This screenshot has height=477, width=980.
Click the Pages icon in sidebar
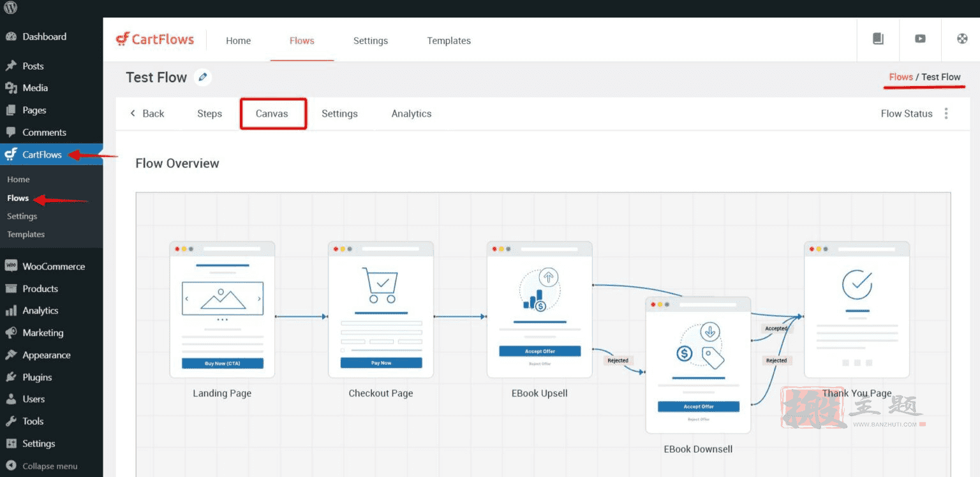coord(11,110)
